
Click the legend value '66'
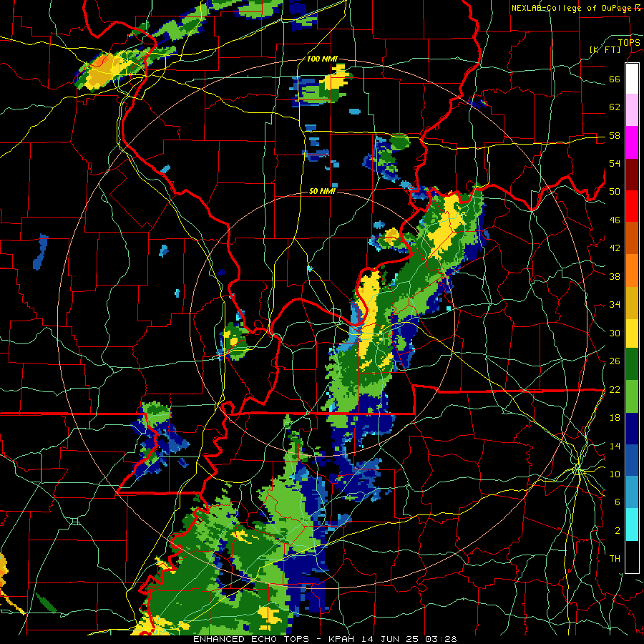pyautogui.click(x=615, y=79)
